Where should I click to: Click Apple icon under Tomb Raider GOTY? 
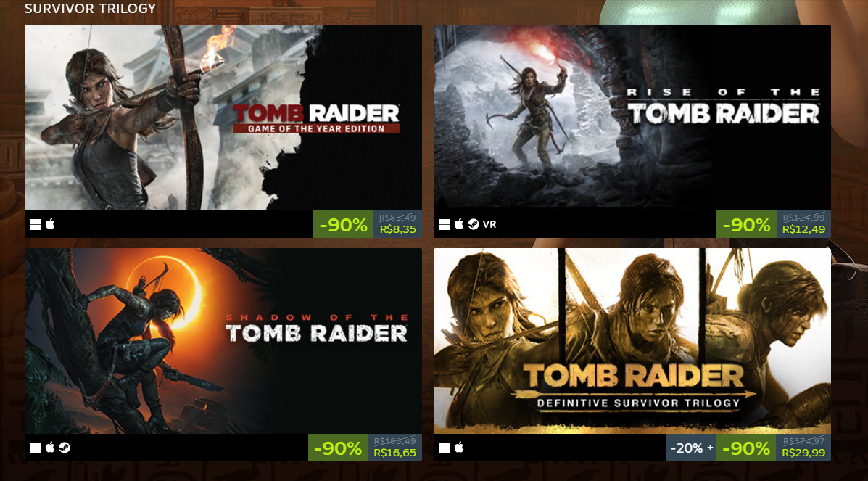coord(50,224)
